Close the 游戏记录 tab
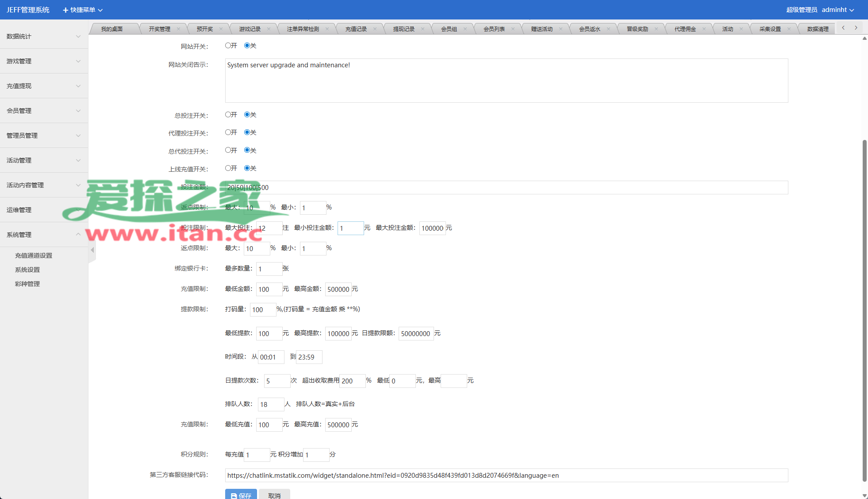868x499 pixels. (x=269, y=29)
